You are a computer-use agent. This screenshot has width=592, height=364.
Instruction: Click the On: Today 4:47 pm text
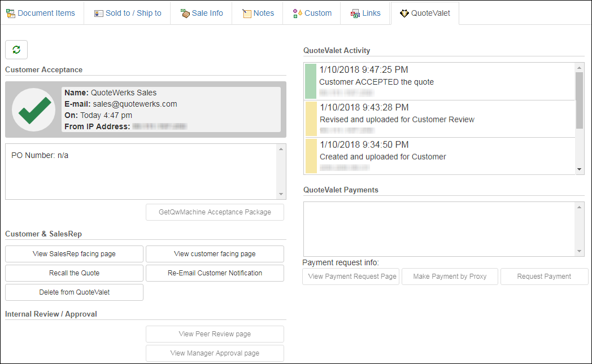[x=98, y=116]
